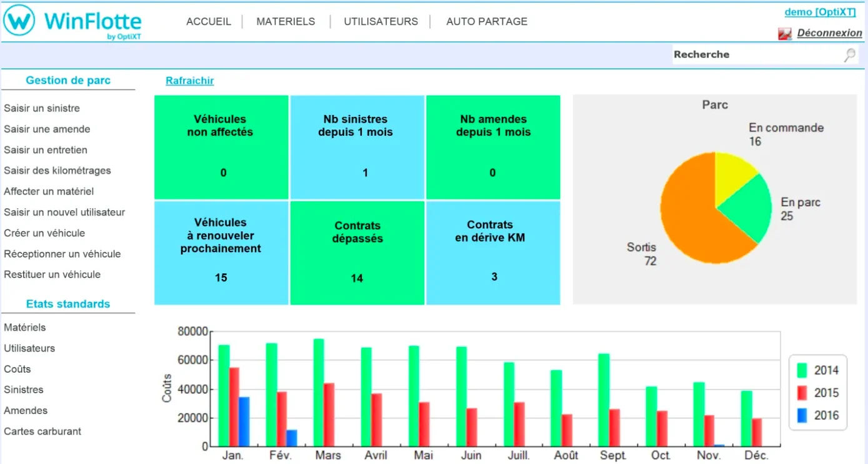Click the red 2015 Sept. bar
The width and height of the screenshot is (868, 464).
coord(614,428)
